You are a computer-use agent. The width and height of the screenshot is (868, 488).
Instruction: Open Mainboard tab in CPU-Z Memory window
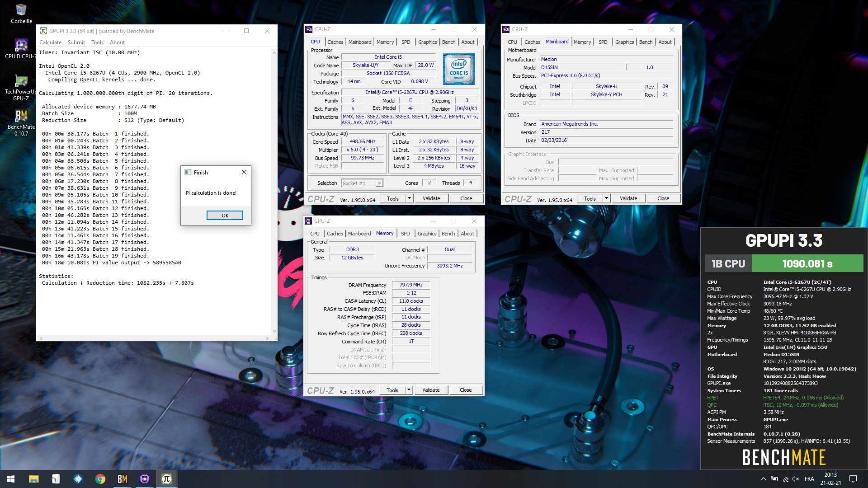coord(359,234)
